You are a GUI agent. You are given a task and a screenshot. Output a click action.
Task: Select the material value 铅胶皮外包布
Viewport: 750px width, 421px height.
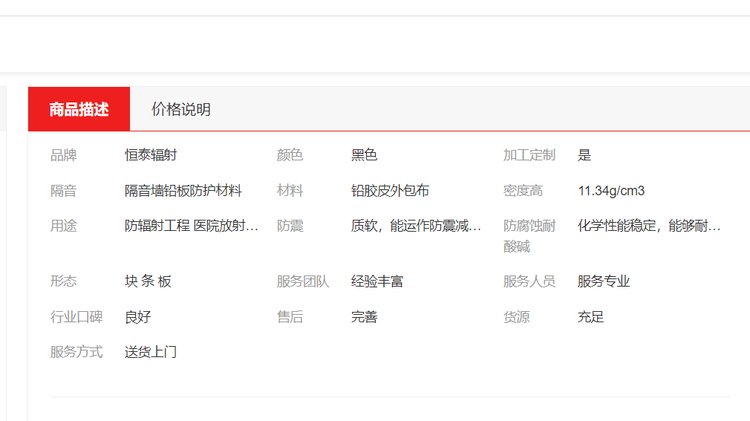tap(390, 190)
